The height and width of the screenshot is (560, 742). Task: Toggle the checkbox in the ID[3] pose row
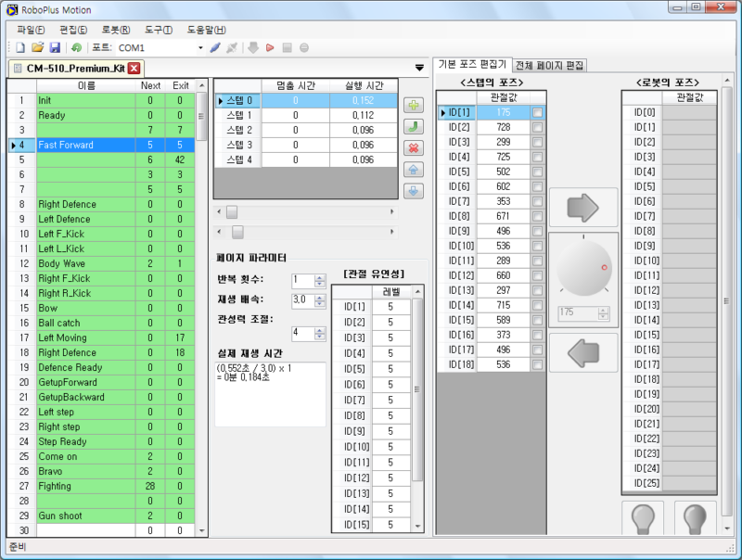tap(537, 142)
